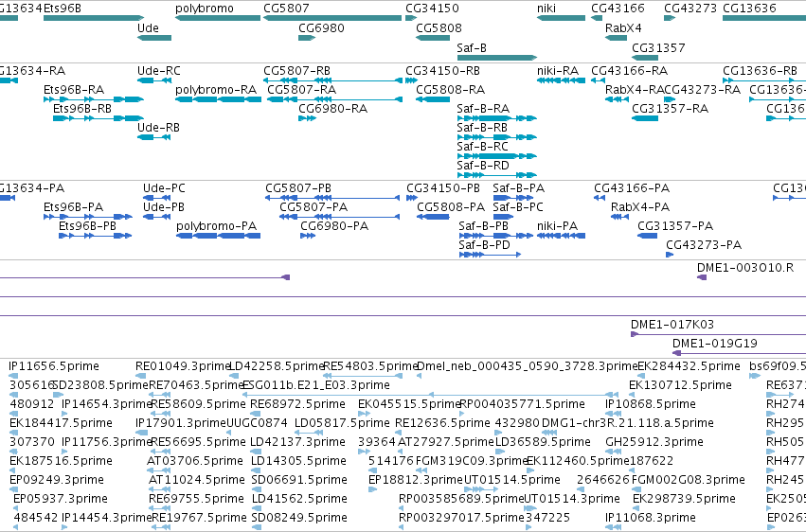Open the RabX4 gene feature
The width and height of the screenshot is (806, 532).
point(616,38)
